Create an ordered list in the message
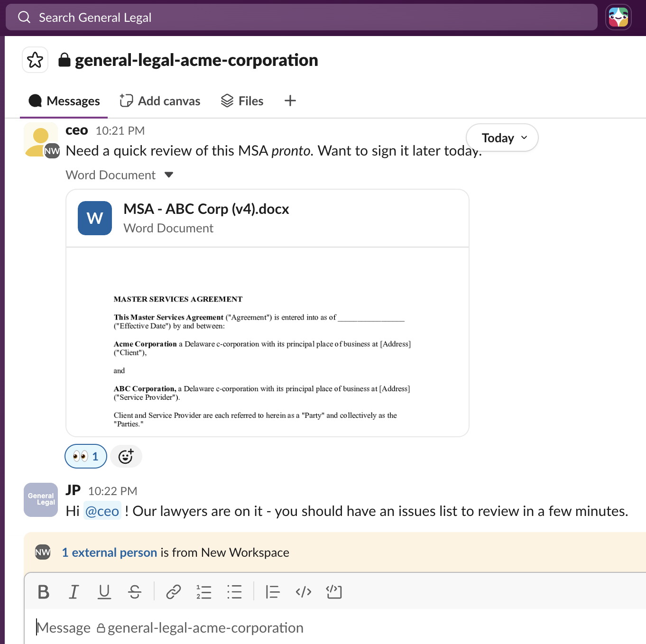This screenshot has height=644, width=646. pyautogui.click(x=203, y=591)
